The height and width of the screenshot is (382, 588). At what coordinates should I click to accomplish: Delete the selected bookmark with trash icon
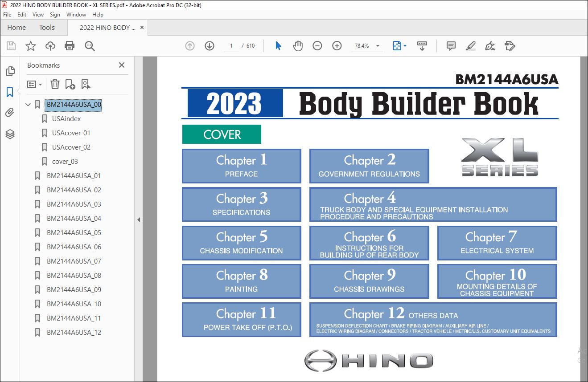pyautogui.click(x=55, y=84)
